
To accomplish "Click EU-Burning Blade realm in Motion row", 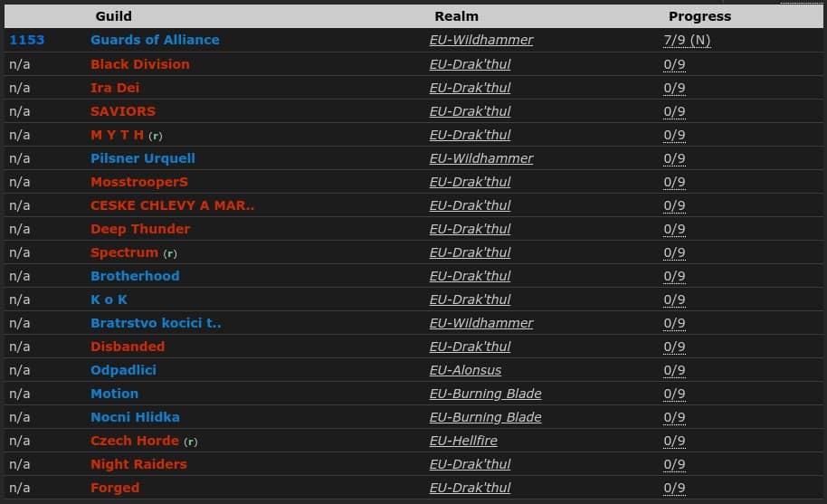I will (x=485, y=394).
